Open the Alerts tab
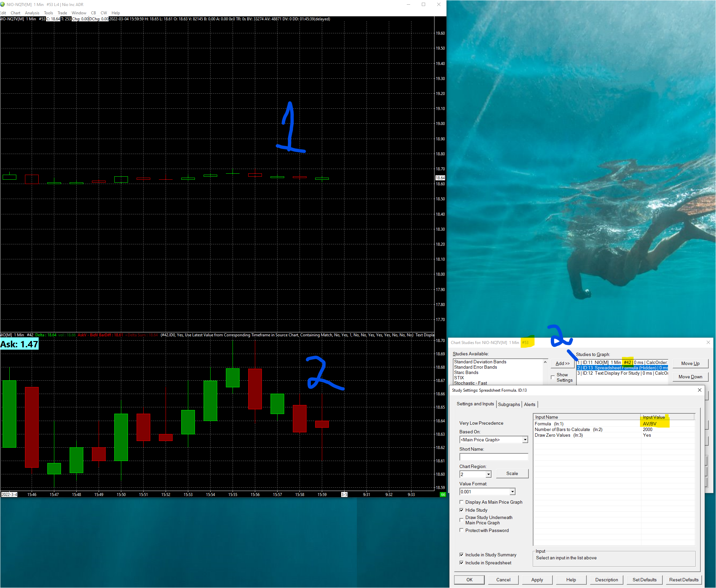The height and width of the screenshot is (588, 716). coord(529,404)
